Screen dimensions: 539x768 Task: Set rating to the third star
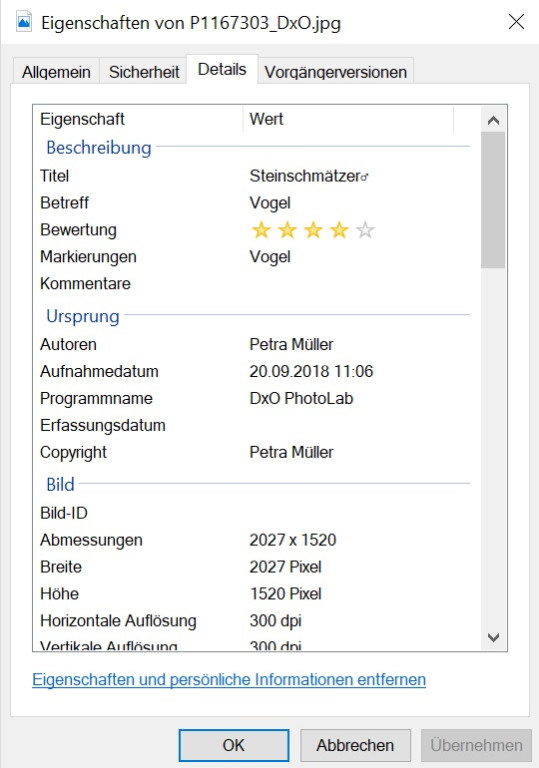pyautogui.click(x=313, y=230)
